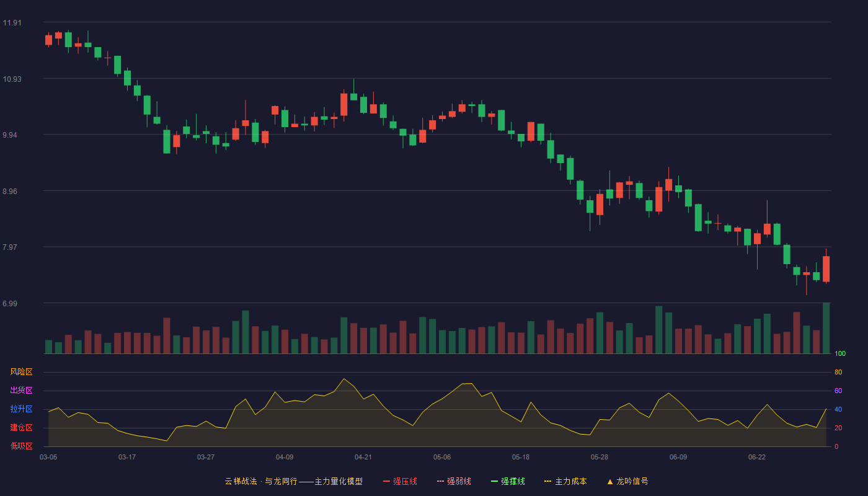Viewport: 868px width, 496px height.
Task: Select the 风险区 zone label
Action: point(21,372)
